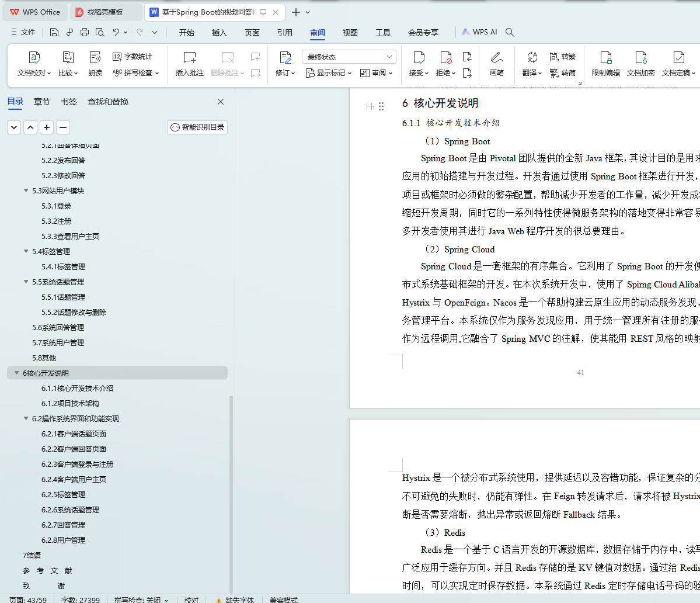The width and height of the screenshot is (700, 603).
Task: Jump to 6.1.2项目技术架构 in outline
Action: [70, 403]
